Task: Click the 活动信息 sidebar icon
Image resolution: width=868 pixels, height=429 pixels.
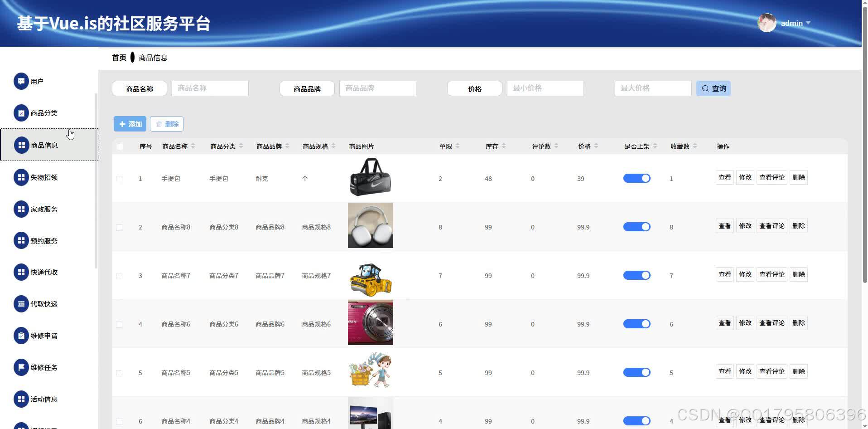Action: tap(21, 399)
